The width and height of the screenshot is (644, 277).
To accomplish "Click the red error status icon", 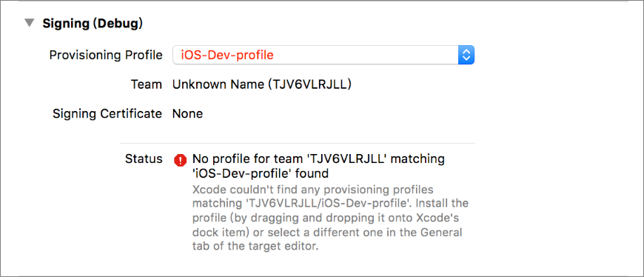I will click(x=181, y=160).
